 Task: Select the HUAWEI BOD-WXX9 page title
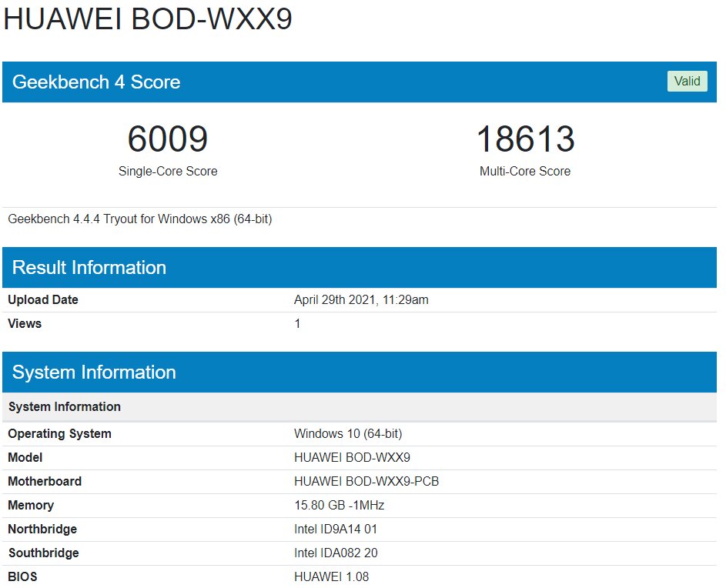[148, 19]
